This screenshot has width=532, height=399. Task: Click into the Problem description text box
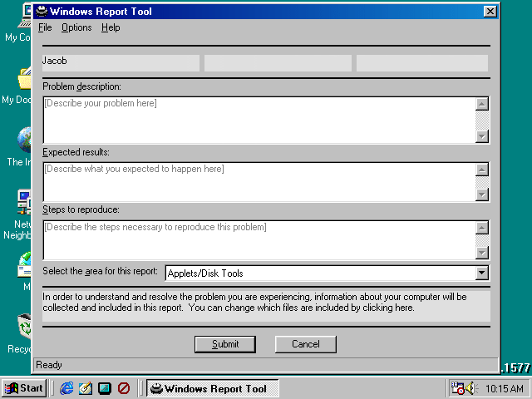[259, 120]
